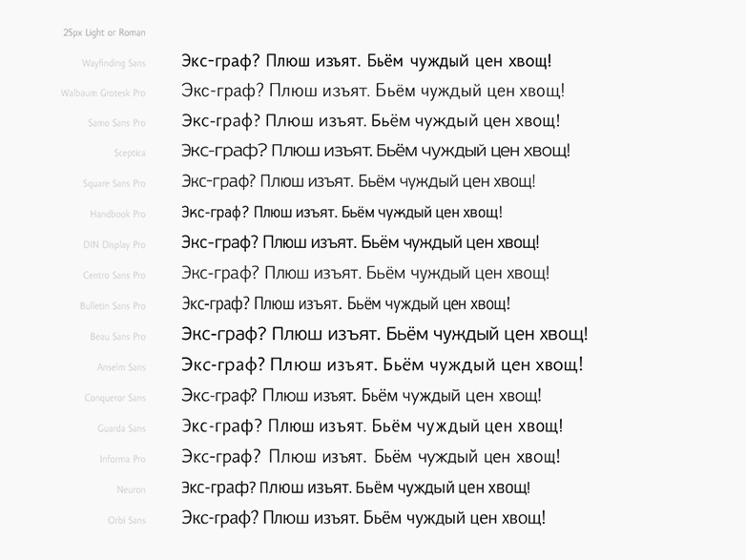Image resolution: width=746 pixels, height=560 pixels.
Task: Click the sample text beside Orbi Sans
Action: [363, 518]
